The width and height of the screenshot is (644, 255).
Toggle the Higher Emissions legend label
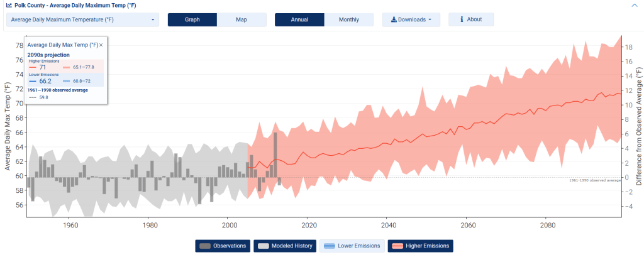(x=427, y=246)
